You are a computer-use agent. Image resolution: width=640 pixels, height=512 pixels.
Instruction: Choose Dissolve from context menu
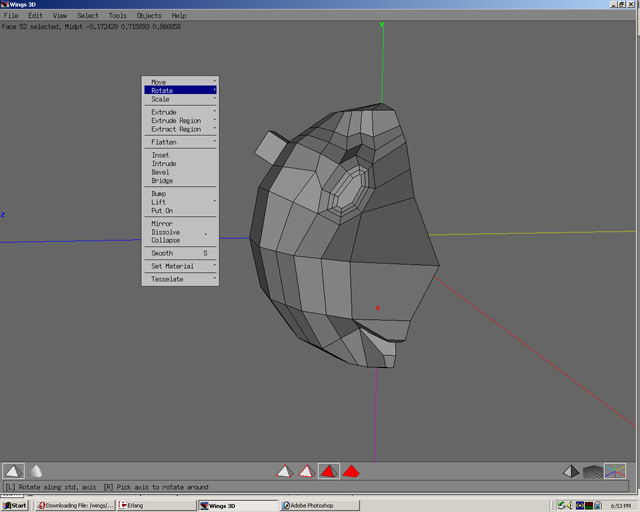[x=180, y=232]
